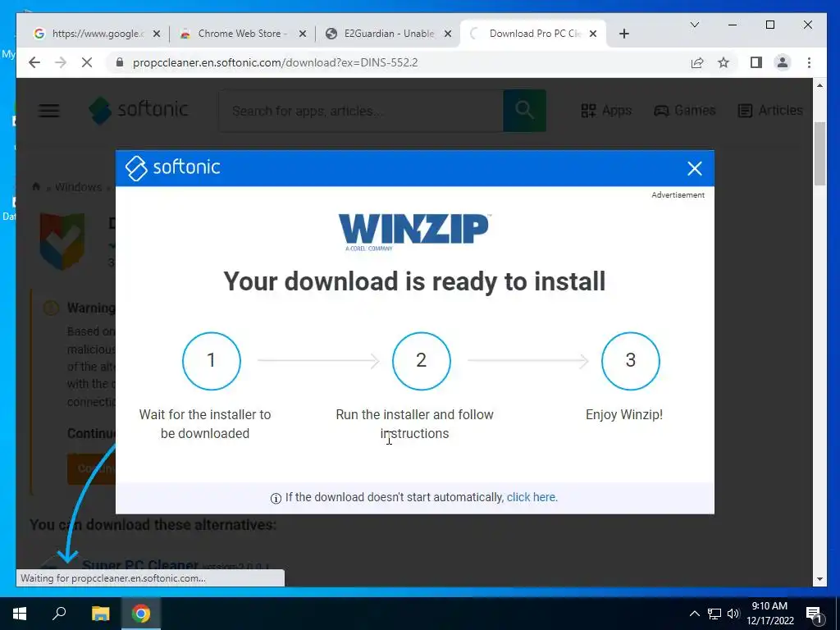Image resolution: width=840 pixels, height=630 pixels.
Task: Open the Articles menu item
Action: (x=770, y=111)
